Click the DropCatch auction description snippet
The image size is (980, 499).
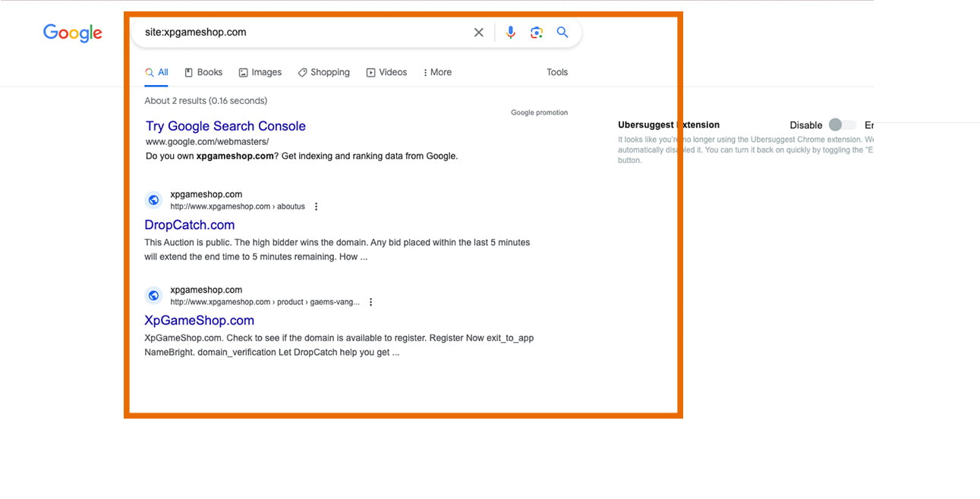[x=337, y=249]
